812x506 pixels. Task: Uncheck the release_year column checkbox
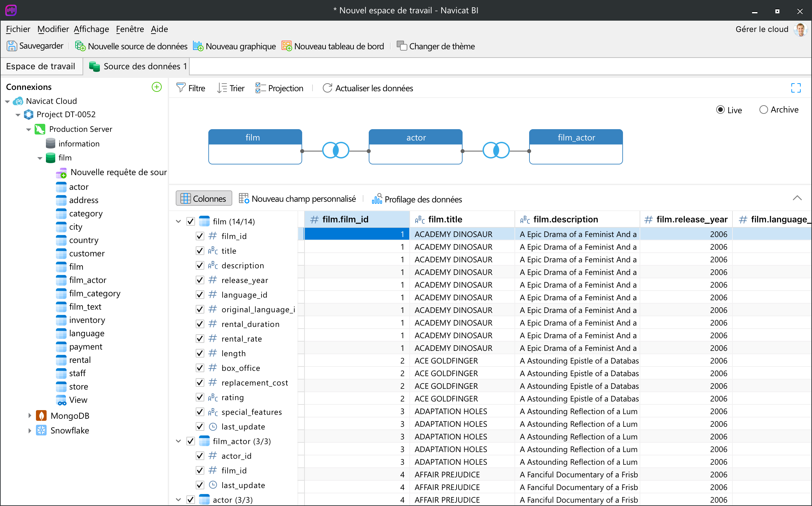tap(200, 280)
